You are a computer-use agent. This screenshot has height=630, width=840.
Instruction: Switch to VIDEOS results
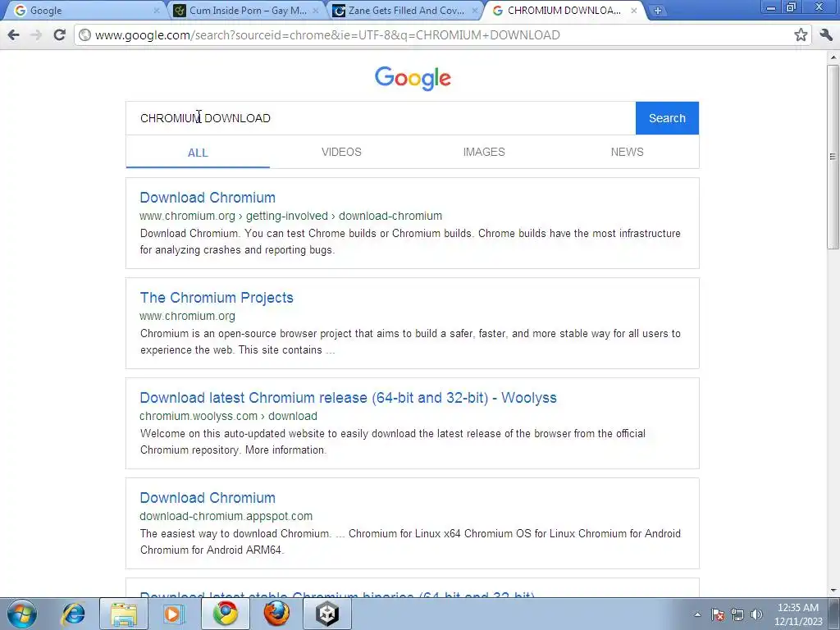point(341,152)
